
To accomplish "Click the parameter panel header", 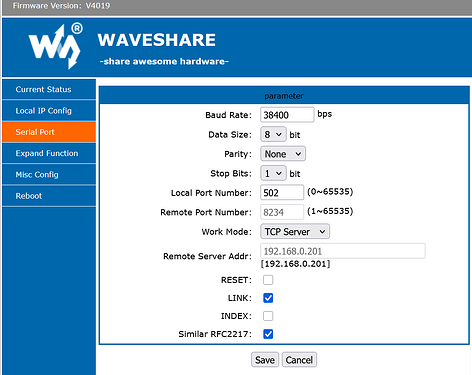I will tap(284, 96).
